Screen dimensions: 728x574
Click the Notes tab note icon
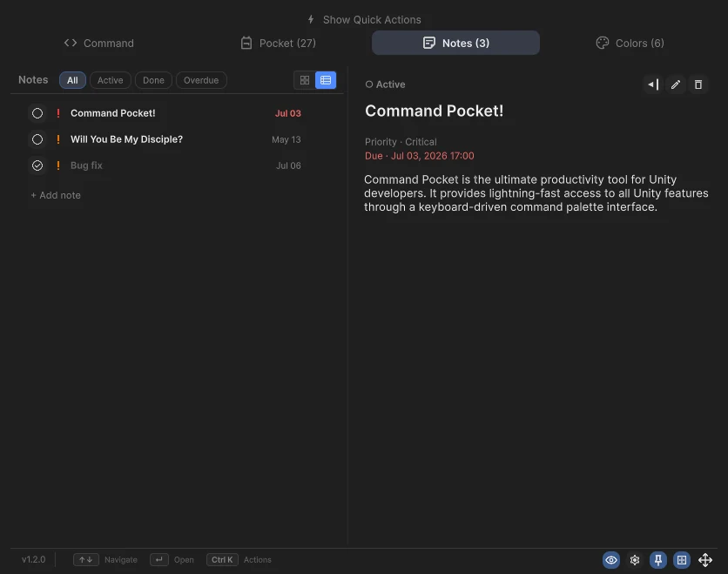point(429,44)
